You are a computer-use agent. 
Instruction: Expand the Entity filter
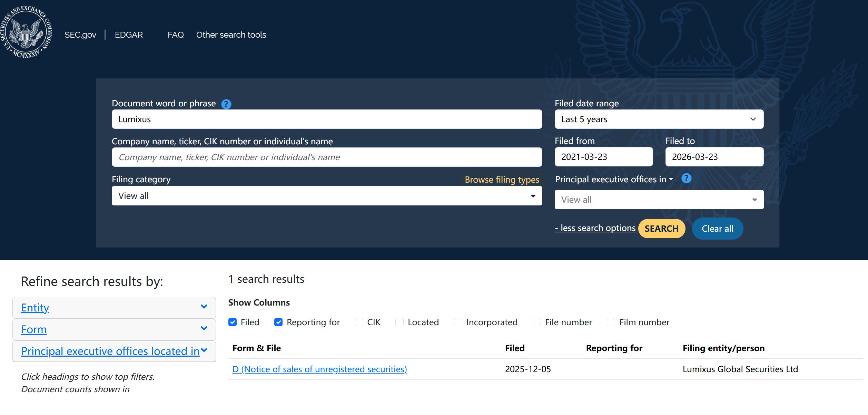[x=114, y=307]
